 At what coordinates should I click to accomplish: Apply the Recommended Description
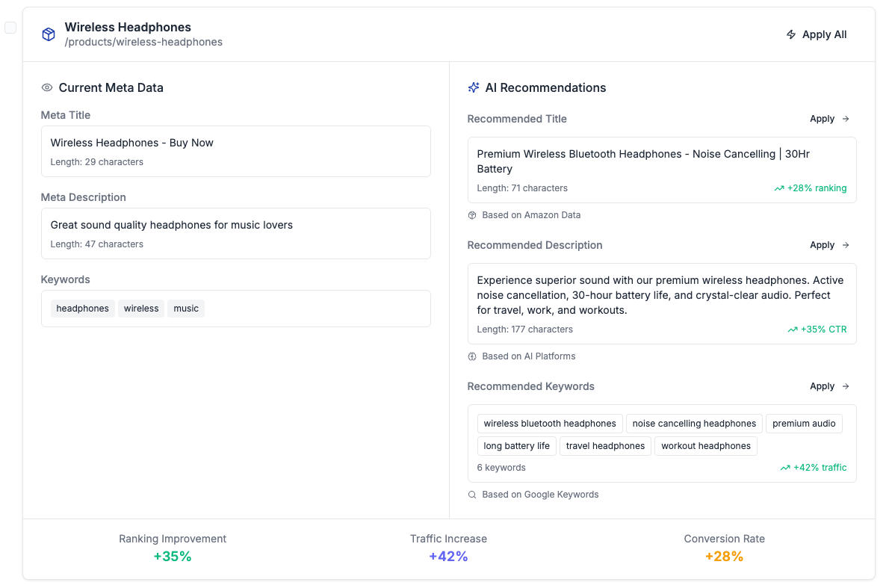[x=829, y=245]
